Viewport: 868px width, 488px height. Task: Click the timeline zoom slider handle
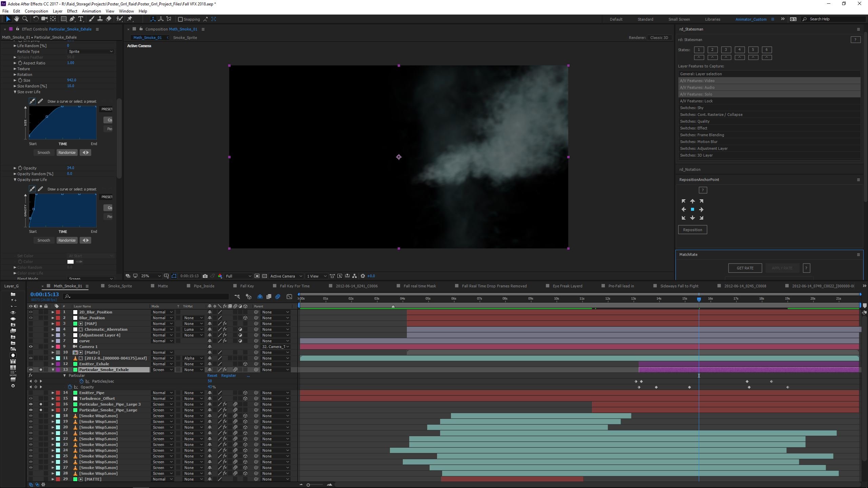(x=308, y=485)
